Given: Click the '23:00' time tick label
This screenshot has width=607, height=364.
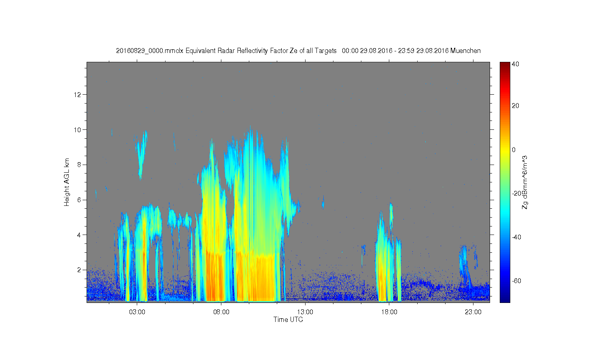Looking at the screenshot, I should pyautogui.click(x=473, y=312).
